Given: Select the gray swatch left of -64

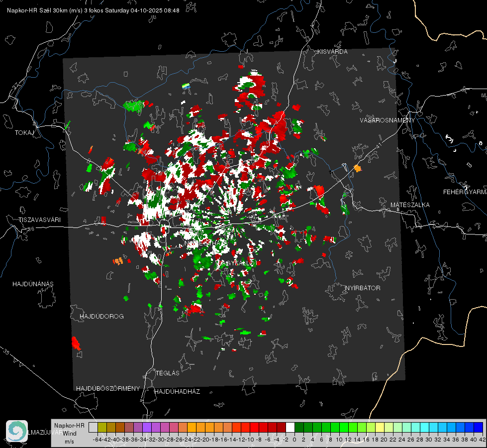Looking at the screenshot, I should coord(93,428).
